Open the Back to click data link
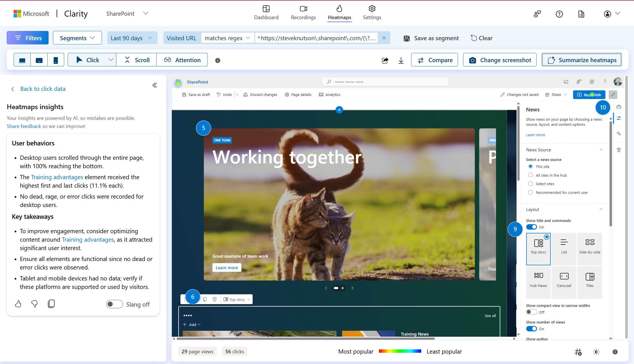634x364 pixels. click(x=43, y=89)
